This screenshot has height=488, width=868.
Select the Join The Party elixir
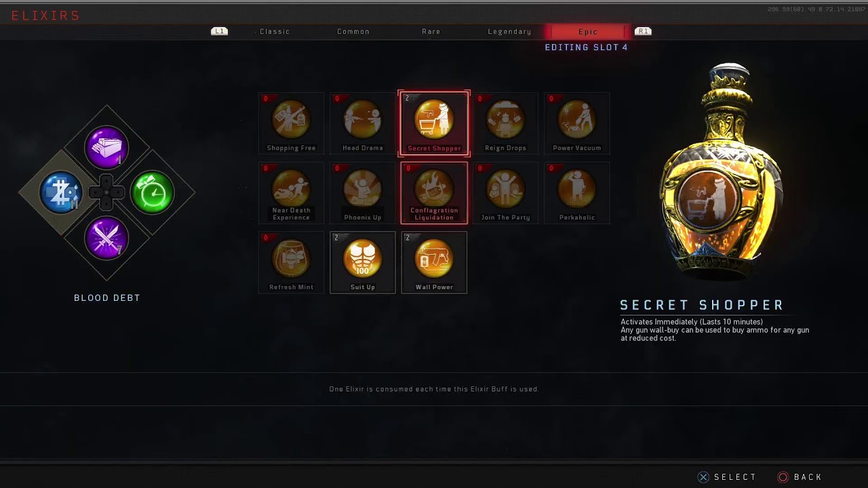pos(505,193)
